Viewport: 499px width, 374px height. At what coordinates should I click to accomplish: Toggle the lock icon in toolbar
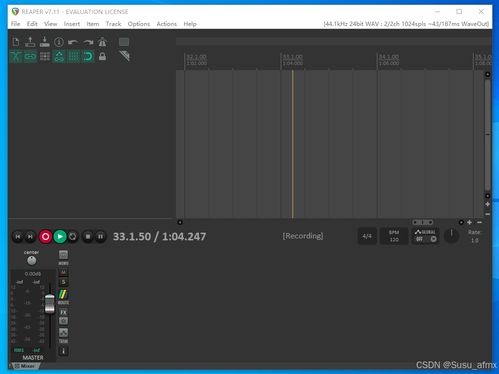tap(102, 56)
